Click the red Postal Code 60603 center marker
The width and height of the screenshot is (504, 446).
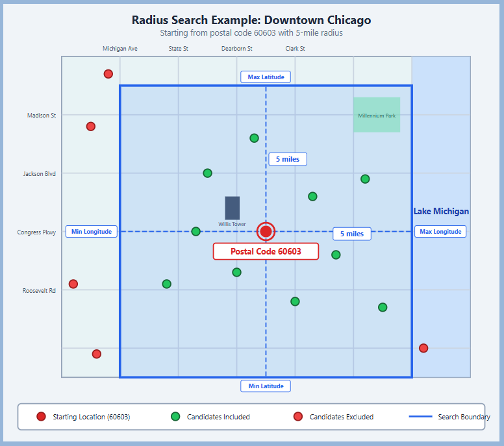[x=266, y=232]
